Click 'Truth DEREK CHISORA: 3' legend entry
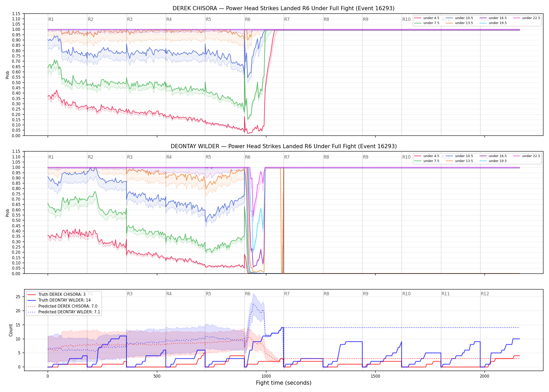The height and width of the screenshot is (392, 549). (x=56, y=294)
